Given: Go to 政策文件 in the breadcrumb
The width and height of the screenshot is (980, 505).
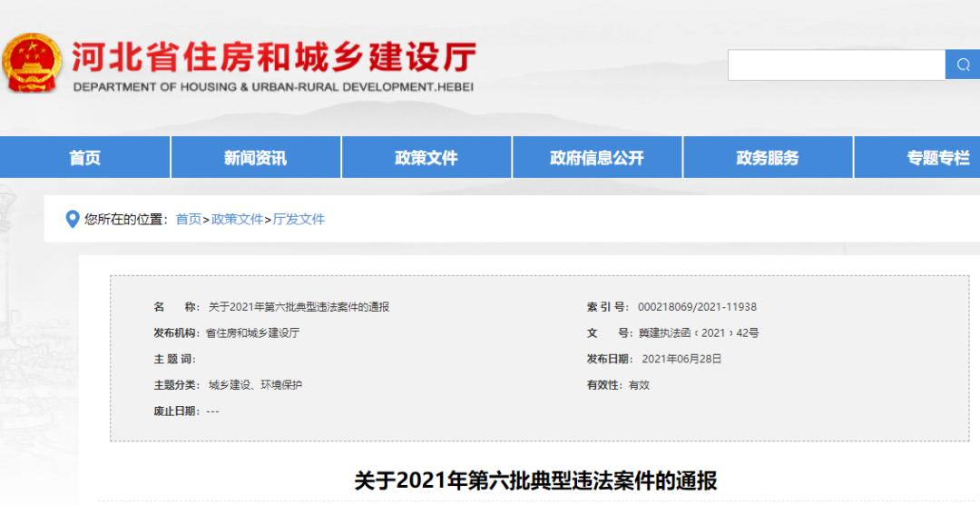Looking at the screenshot, I should point(237,219).
